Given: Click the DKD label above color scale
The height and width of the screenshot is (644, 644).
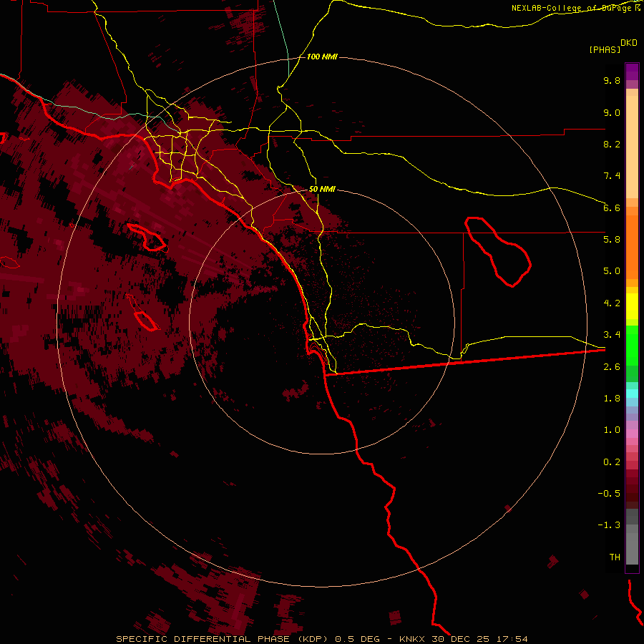Looking at the screenshot, I should (x=629, y=42).
